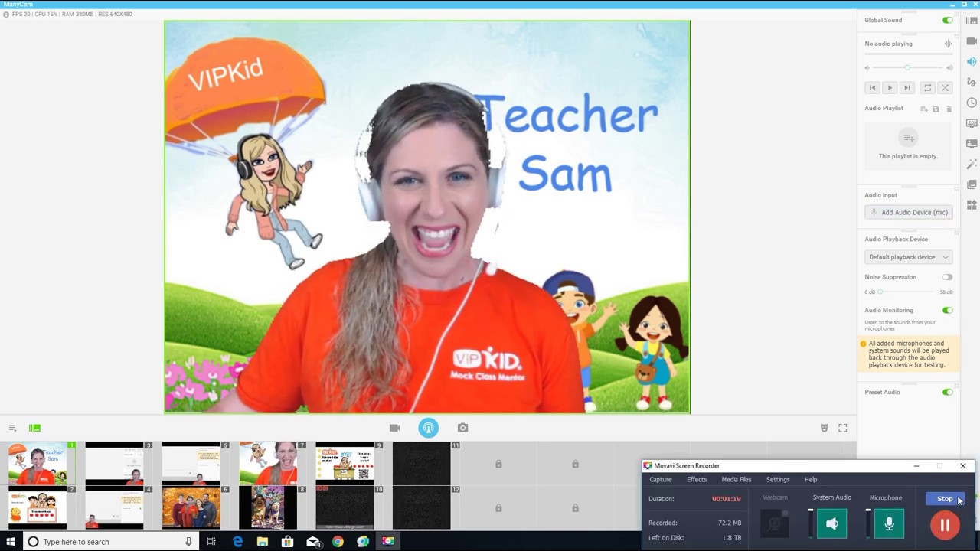
Task: Open the Settings menu in Movavi
Action: coord(778,479)
